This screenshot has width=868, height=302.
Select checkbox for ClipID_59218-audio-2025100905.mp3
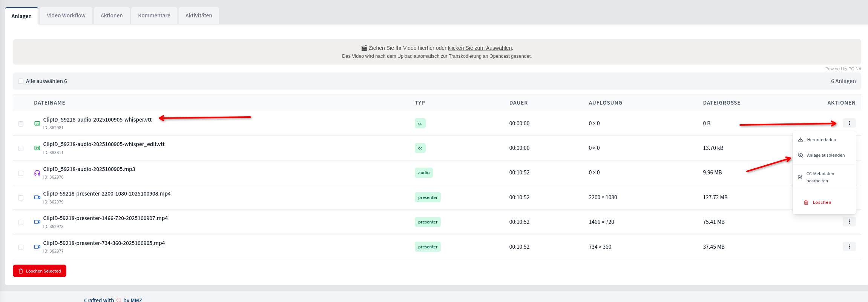(x=21, y=173)
